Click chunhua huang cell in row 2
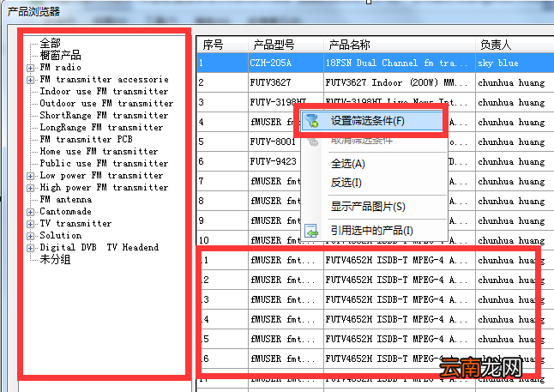This screenshot has width=554, height=392. (515, 82)
